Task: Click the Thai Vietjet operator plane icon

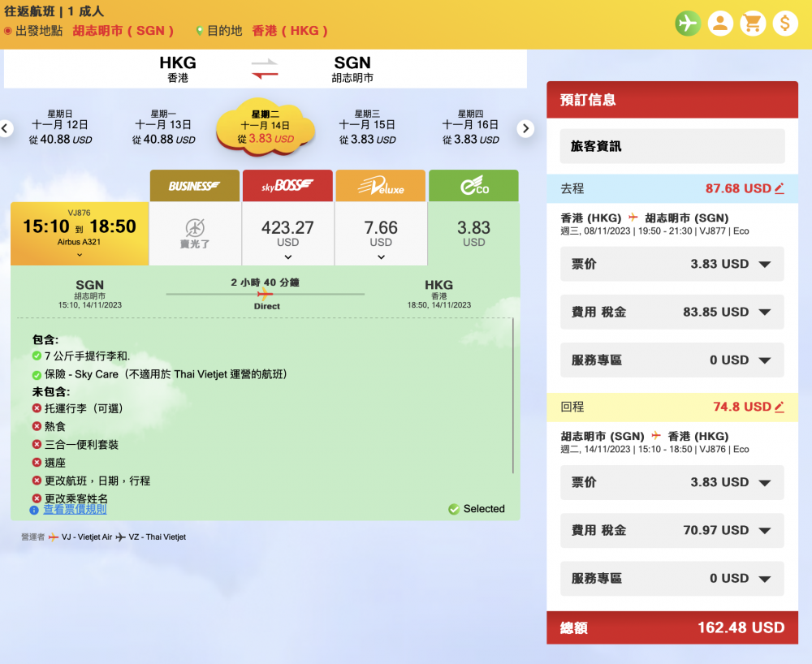Action: pos(121,537)
